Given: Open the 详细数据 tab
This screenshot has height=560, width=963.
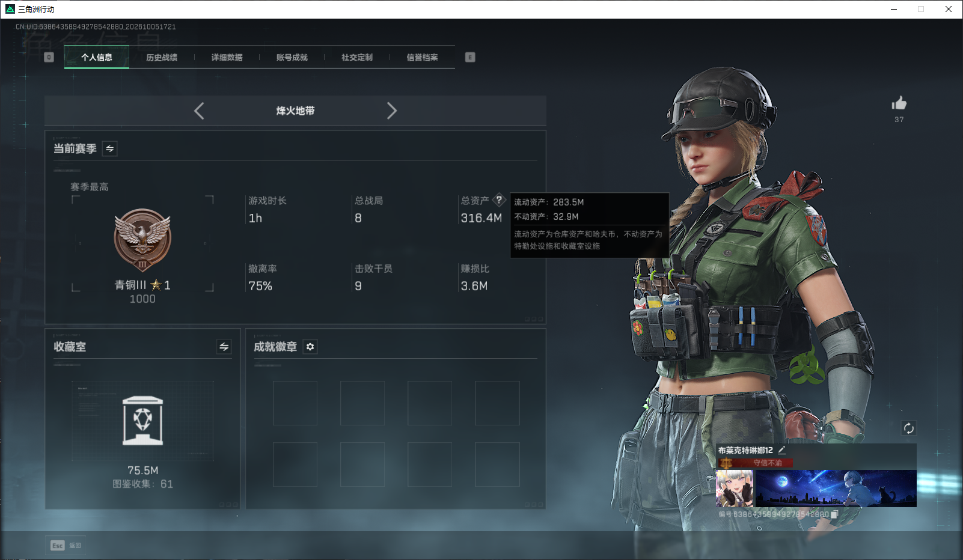Looking at the screenshot, I should (x=227, y=57).
